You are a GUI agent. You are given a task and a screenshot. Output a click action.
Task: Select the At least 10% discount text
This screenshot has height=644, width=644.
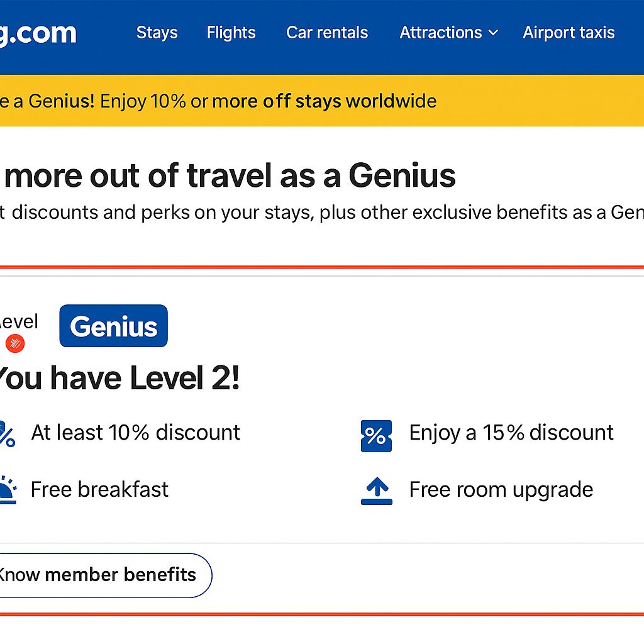(x=136, y=433)
